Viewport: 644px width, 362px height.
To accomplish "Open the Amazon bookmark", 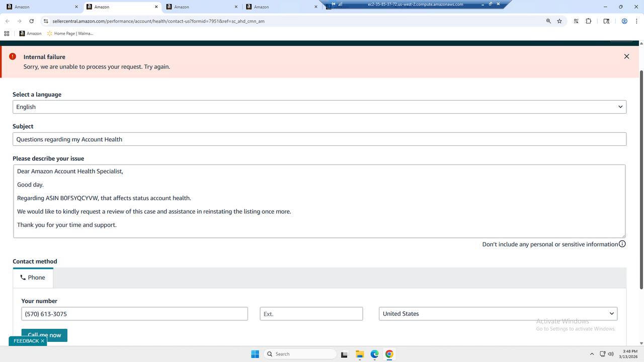I will coord(31,33).
